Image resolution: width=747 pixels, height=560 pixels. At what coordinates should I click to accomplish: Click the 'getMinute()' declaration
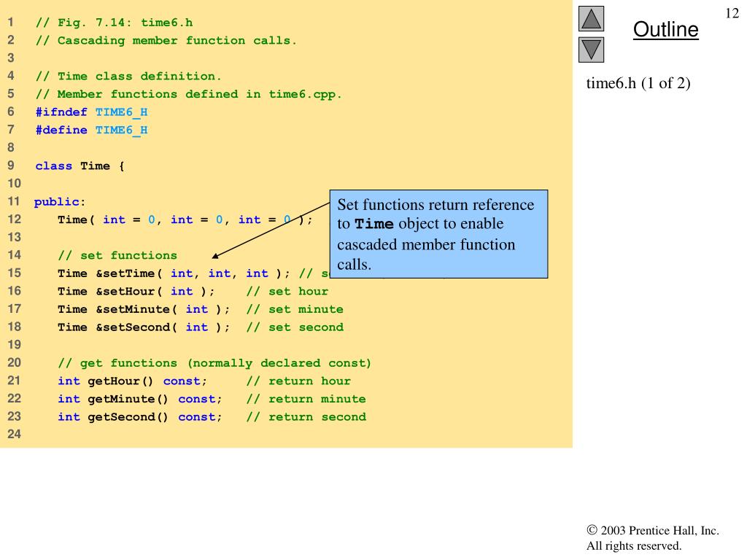click(x=140, y=399)
